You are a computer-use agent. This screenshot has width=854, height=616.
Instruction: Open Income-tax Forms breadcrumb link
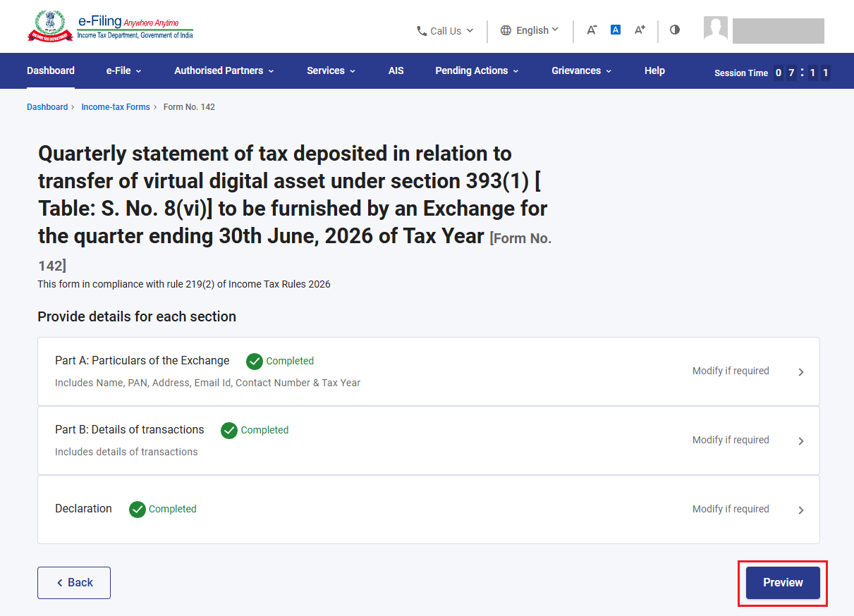tap(116, 107)
